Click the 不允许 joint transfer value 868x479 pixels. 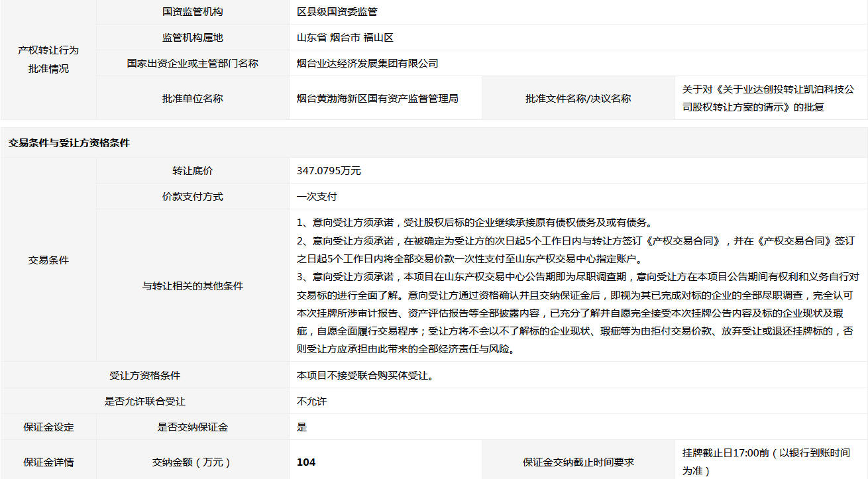pyautogui.click(x=311, y=401)
